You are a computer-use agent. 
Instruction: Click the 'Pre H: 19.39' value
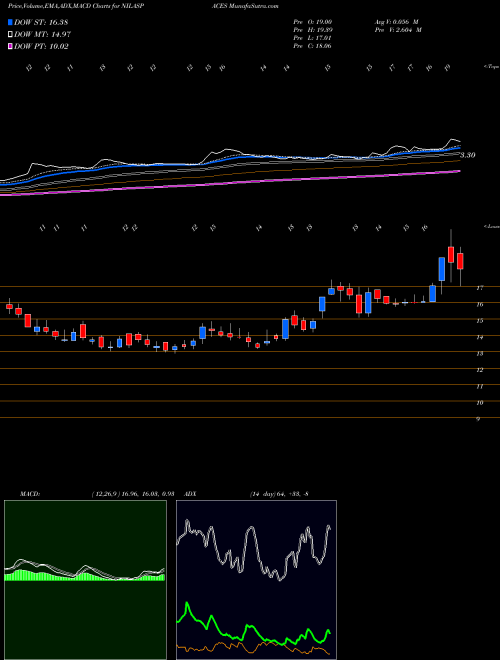coord(313,30)
